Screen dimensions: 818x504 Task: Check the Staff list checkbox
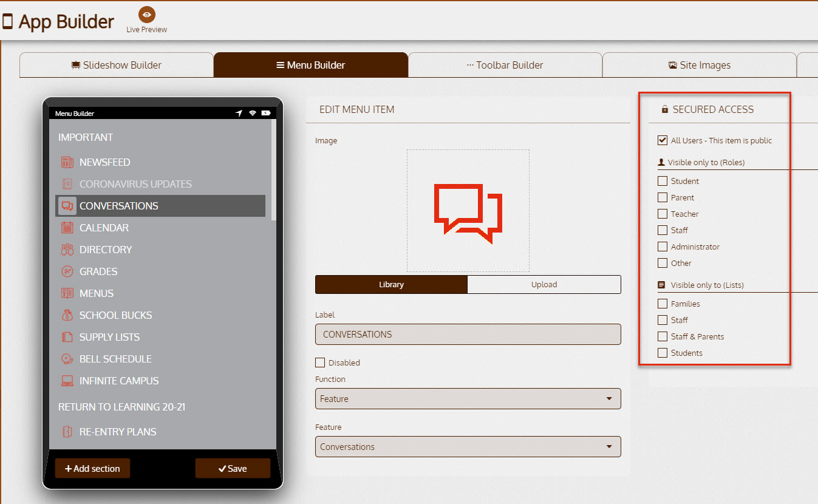click(x=663, y=320)
